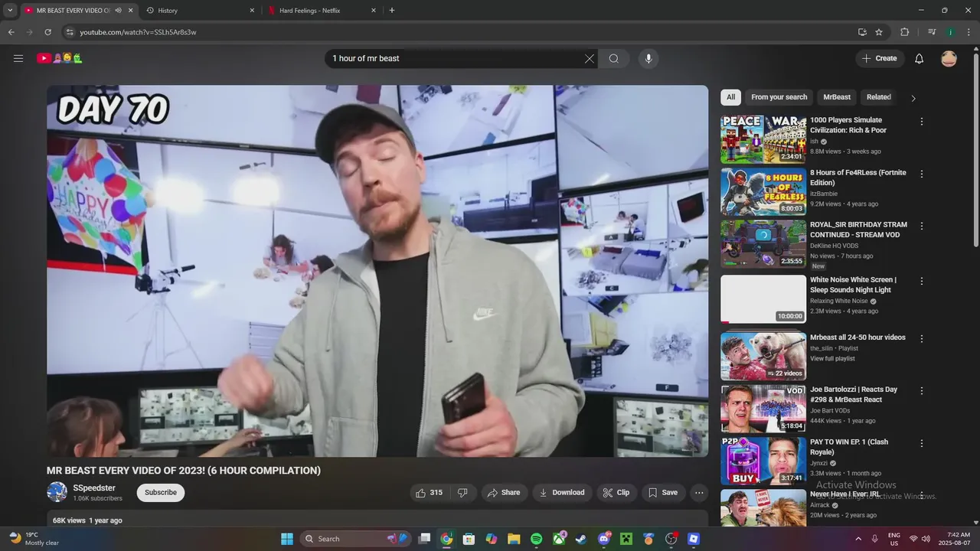Image resolution: width=980 pixels, height=551 pixels.
Task: Open the YouTube hamburger guide menu
Action: [x=18, y=58]
